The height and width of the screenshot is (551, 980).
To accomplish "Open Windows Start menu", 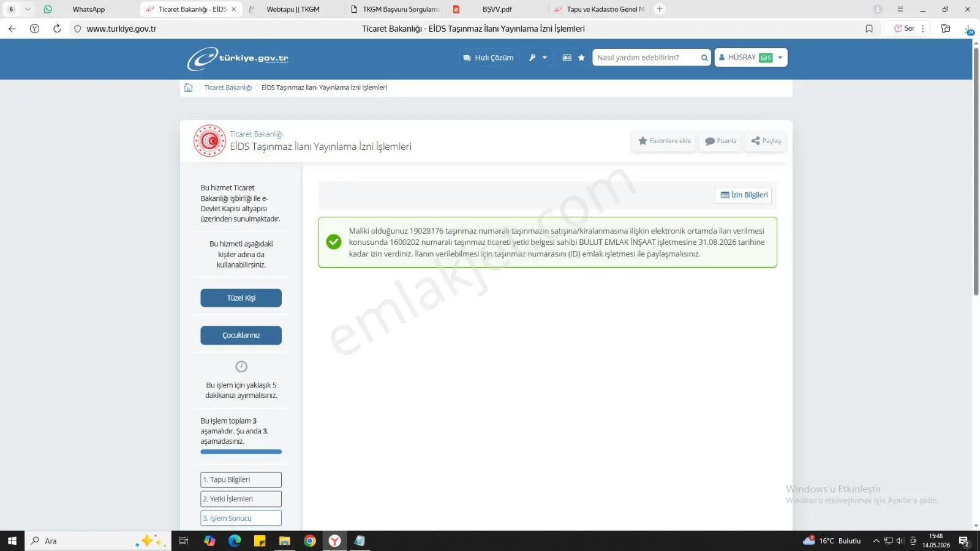I will tap(12, 541).
